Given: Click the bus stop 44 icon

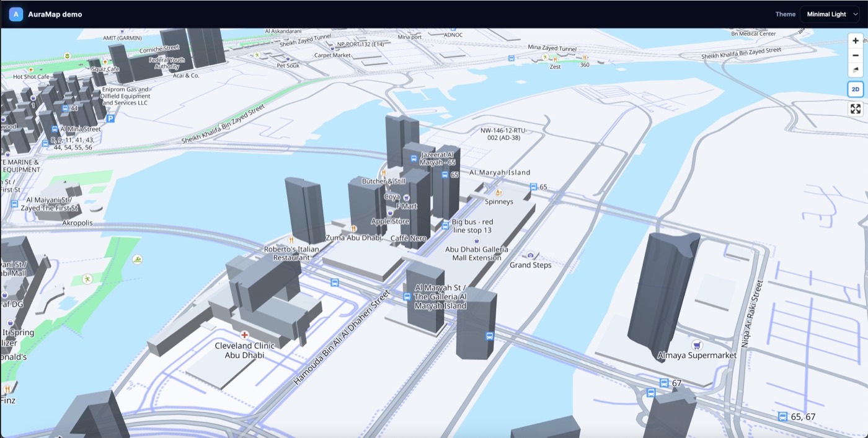Looking at the screenshot, I should tap(64, 108).
